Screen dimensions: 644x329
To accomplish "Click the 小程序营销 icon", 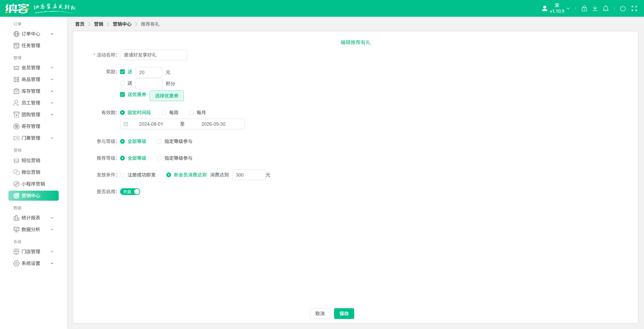I will pyautogui.click(x=16, y=184).
